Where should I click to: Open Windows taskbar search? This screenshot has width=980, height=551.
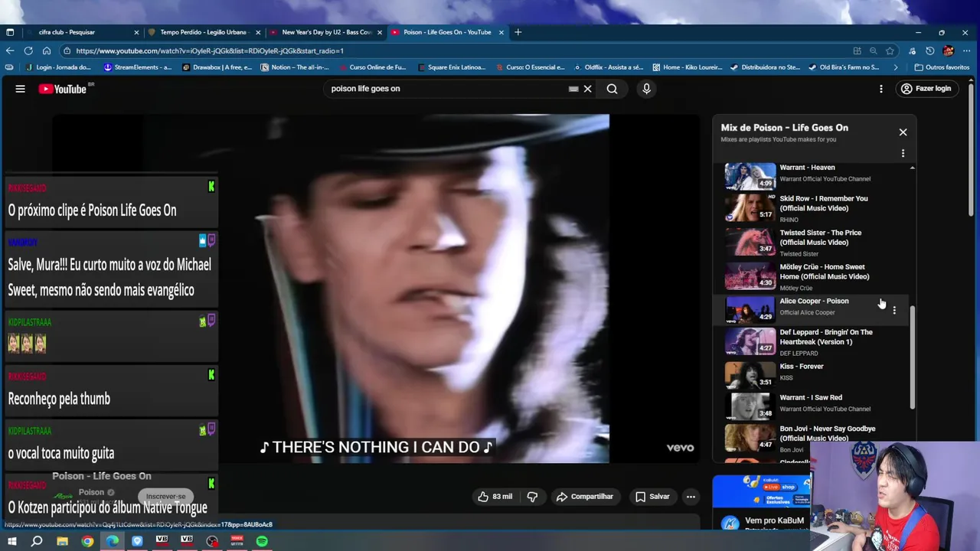pyautogui.click(x=37, y=541)
